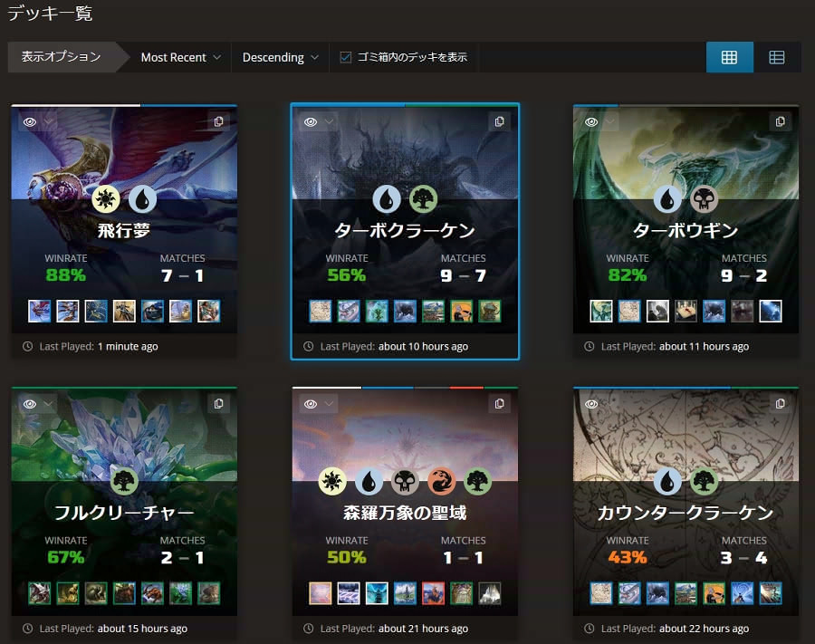Open the Descending order dropdown
Screen dimensions: 815x644
tap(280, 57)
